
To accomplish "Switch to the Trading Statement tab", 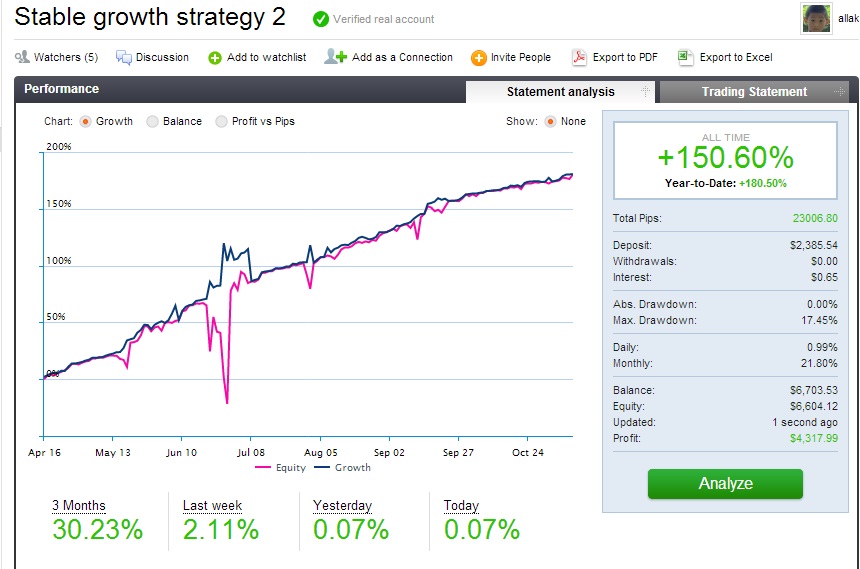I will tap(754, 92).
